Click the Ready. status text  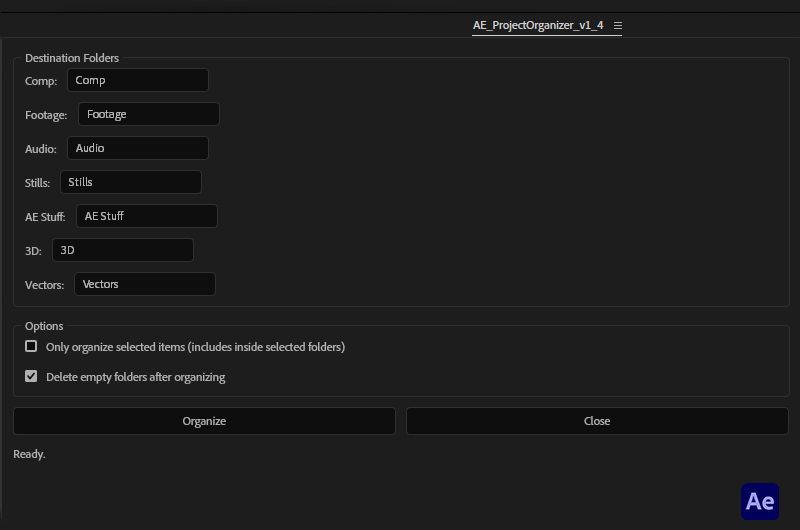(x=29, y=454)
